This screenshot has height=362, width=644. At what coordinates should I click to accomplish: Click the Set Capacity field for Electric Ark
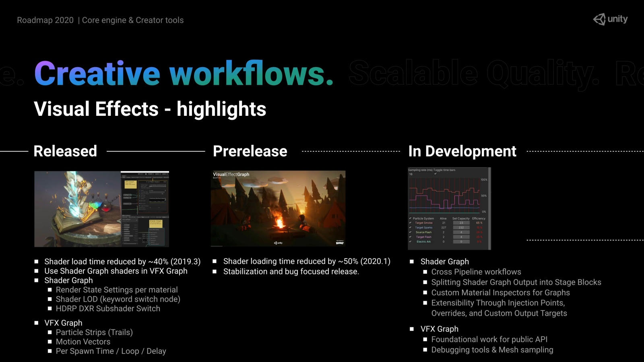[x=461, y=242]
